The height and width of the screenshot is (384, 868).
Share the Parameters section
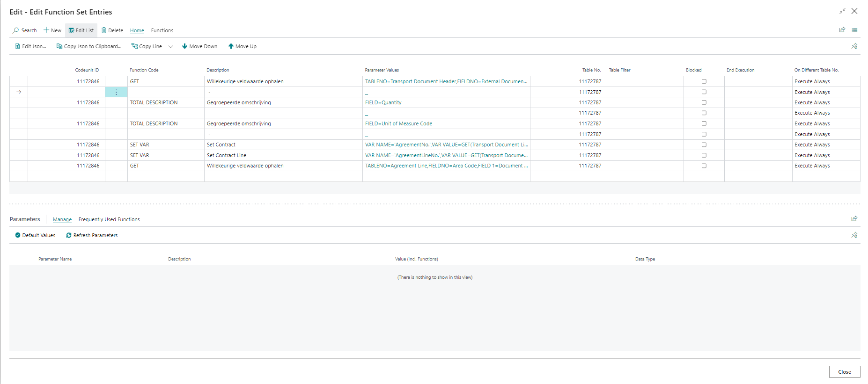pyautogui.click(x=854, y=218)
